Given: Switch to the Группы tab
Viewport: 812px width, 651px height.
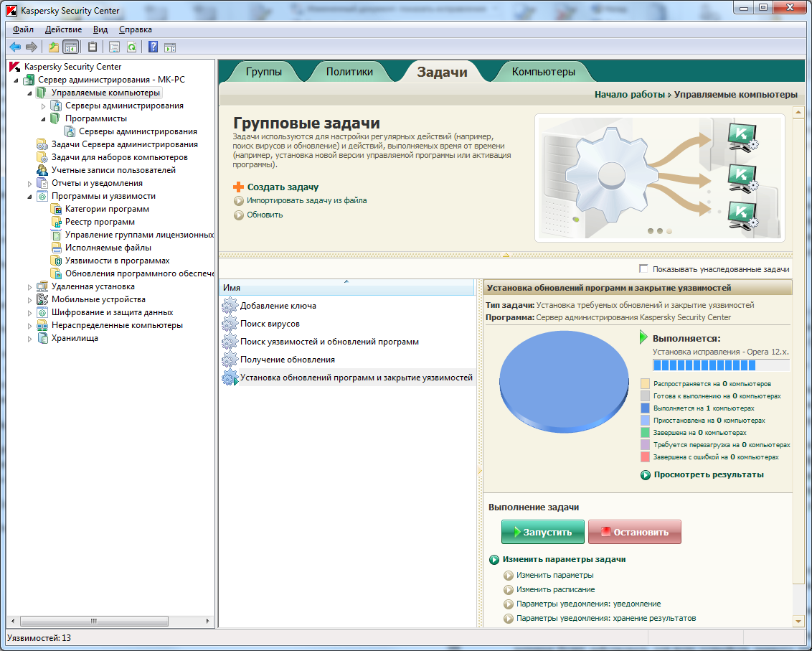Looking at the screenshot, I should click(x=263, y=72).
